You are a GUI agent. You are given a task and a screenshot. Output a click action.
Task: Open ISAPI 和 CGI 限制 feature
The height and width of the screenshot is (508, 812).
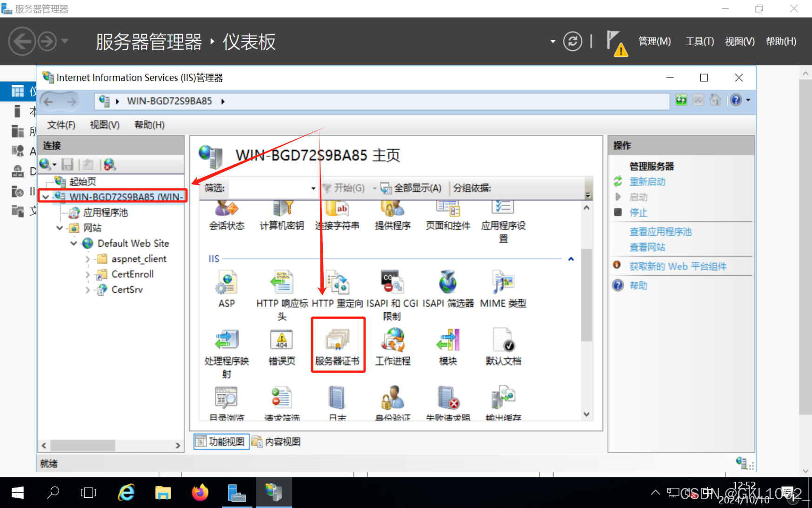click(392, 295)
